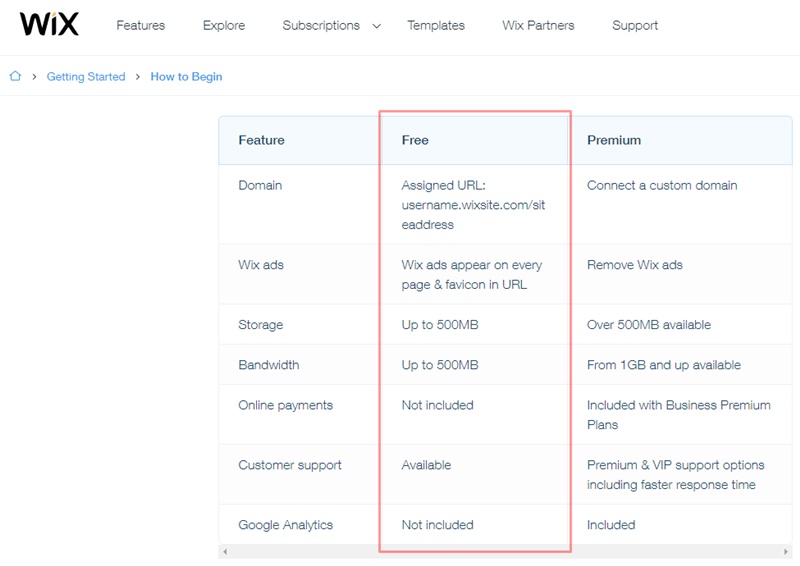Click the table scrollbar left arrow

click(225, 551)
